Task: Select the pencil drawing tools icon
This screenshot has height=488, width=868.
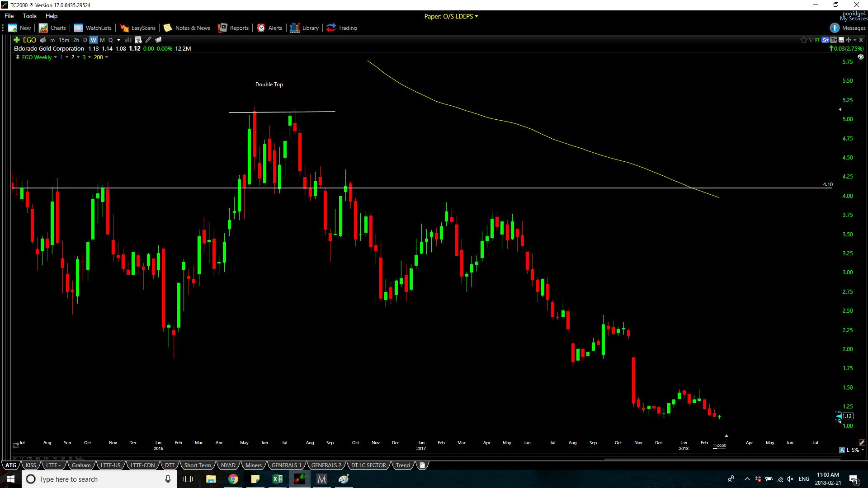Action: (148, 40)
